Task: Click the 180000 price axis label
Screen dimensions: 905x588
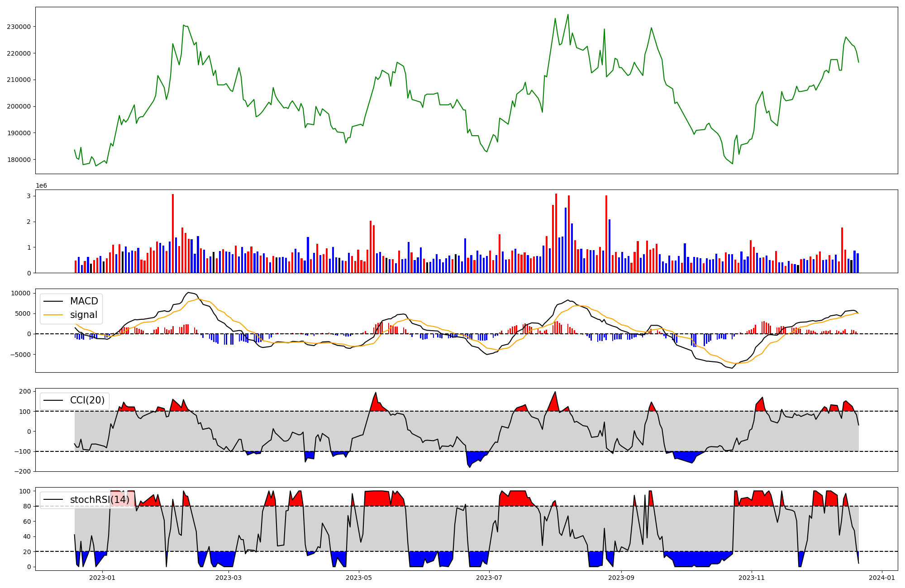Action: point(19,160)
